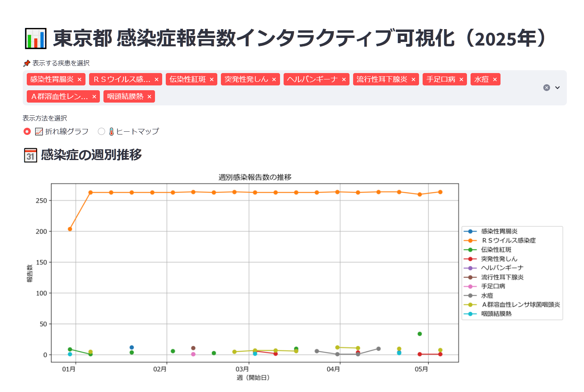Select the 折れ線グラフ radio option
Viewport: 584px width, 392px height.
point(27,131)
